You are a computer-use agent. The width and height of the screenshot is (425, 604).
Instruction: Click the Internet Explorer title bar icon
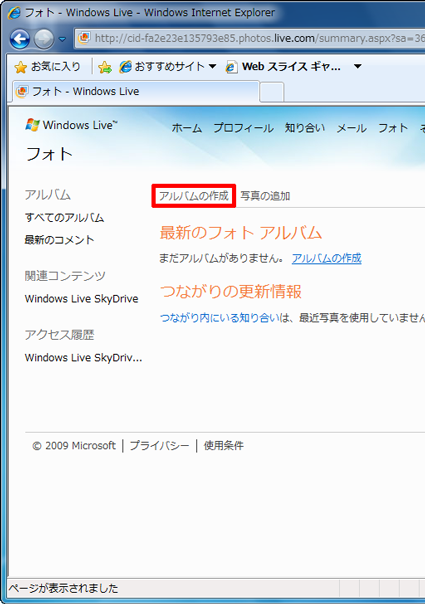(14, 13)
